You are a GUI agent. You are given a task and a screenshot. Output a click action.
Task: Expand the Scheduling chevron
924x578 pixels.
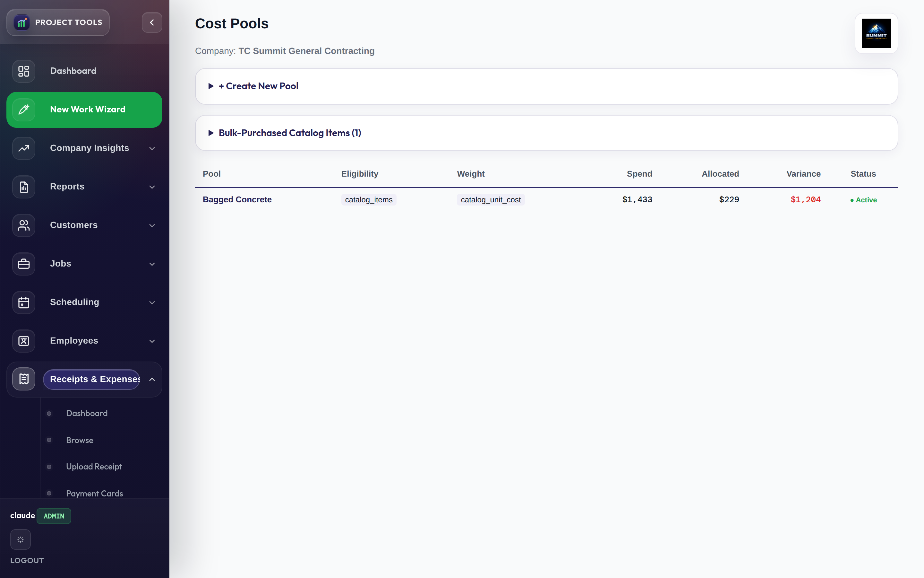pyautogui.click(x=152, y=303)
